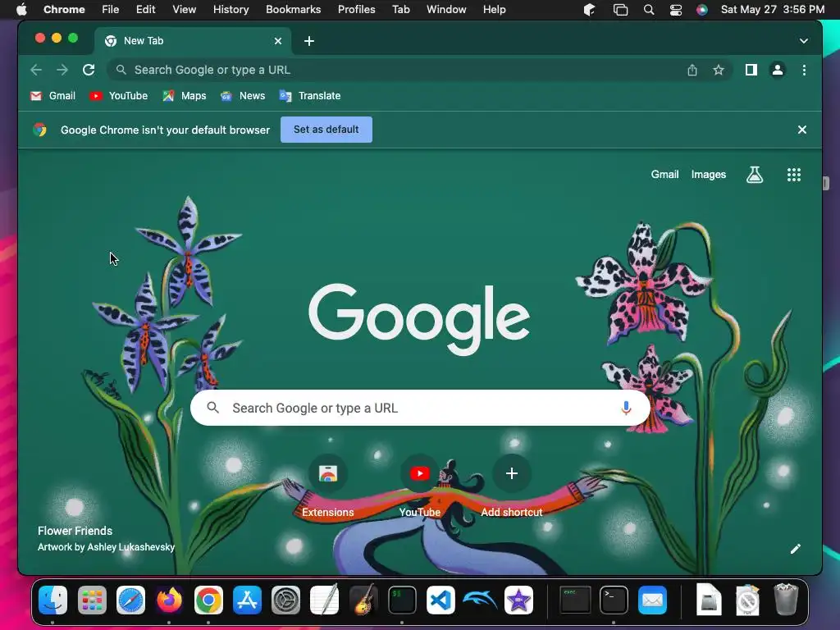Click Artwork by Ashley Lukashevsky credit
The image size is (840, 630).
tap(106, 547)
